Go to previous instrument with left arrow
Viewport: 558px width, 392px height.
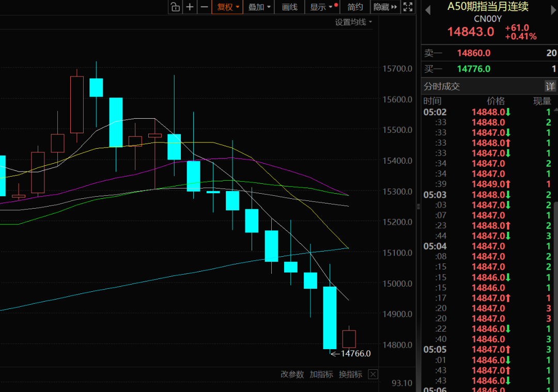click(427, 9)
